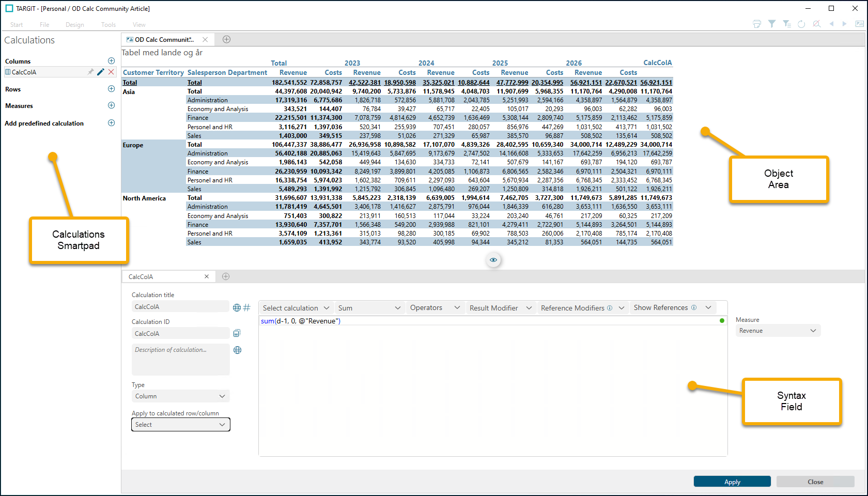The width and height of the screenshot is (868, 496).
Task: Select the North America territory row label
Action: 144,198
